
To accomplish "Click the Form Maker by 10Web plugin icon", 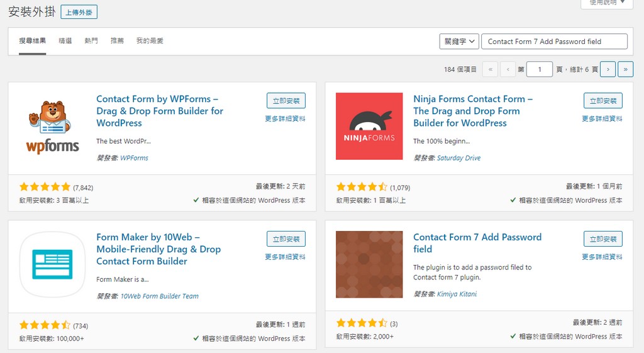I will click(53, 264).
